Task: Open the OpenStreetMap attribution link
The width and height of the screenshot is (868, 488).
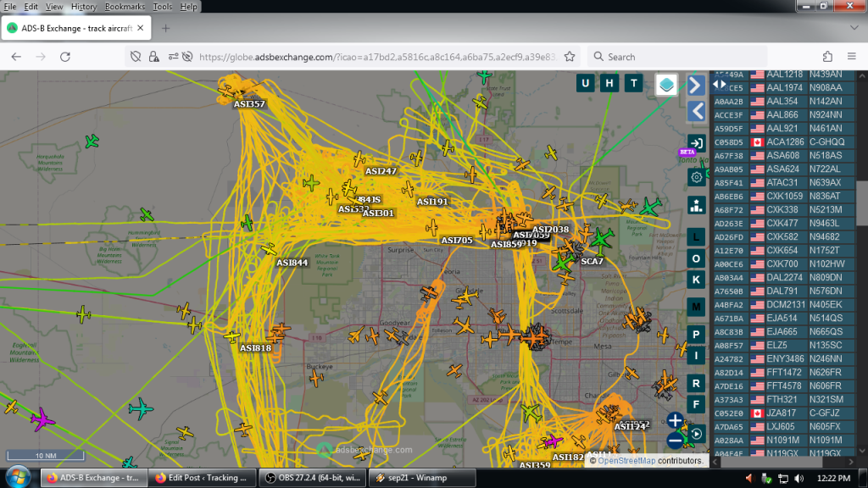Action: click(626, 460)
